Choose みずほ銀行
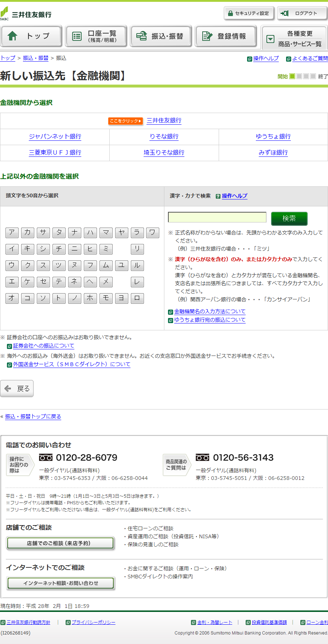 tap(273, 152)
